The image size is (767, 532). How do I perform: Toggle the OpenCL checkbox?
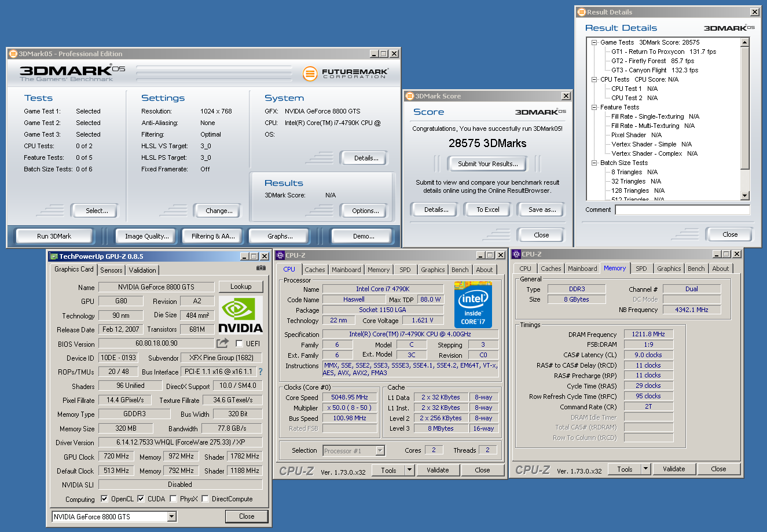pyautogui.click(x=104, y=498)
